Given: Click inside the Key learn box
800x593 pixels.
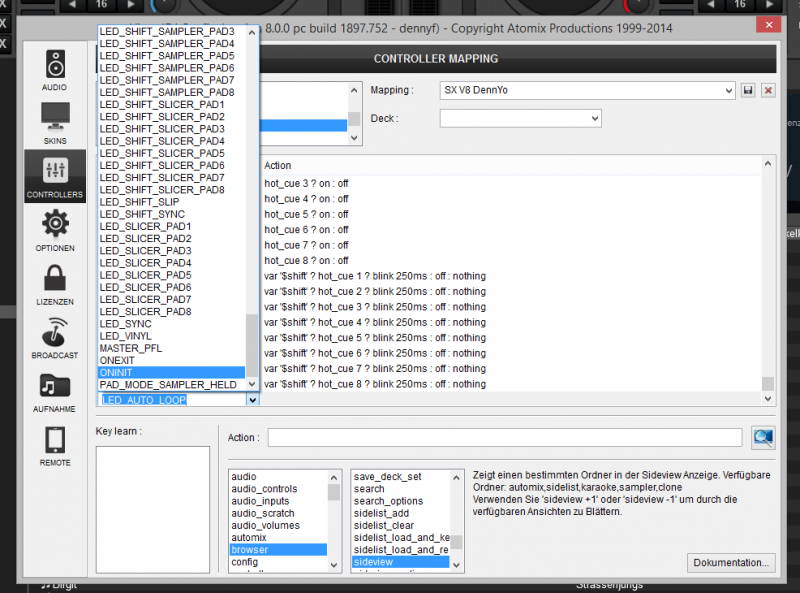Looking at the screenshot, I should [x=153, y=509].
